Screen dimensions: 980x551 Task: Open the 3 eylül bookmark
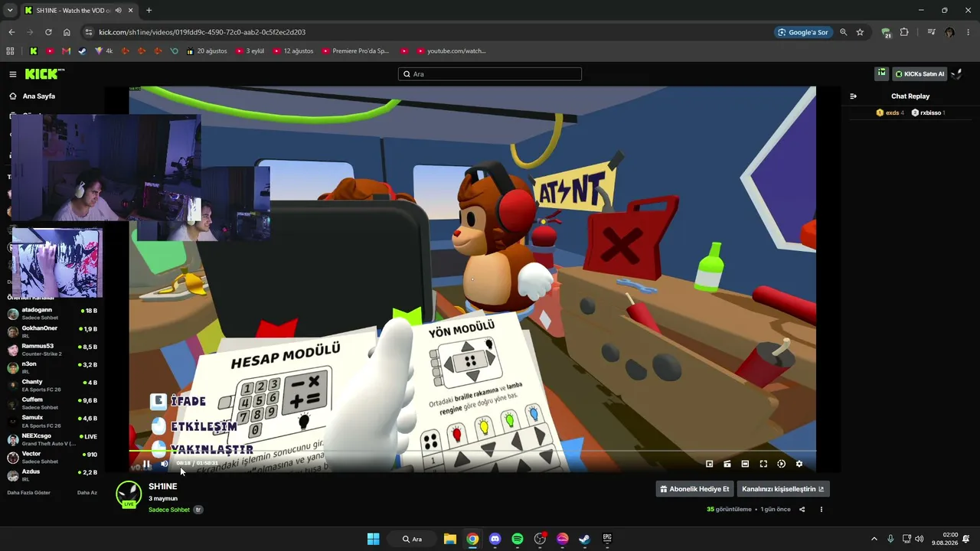point(250,51)
